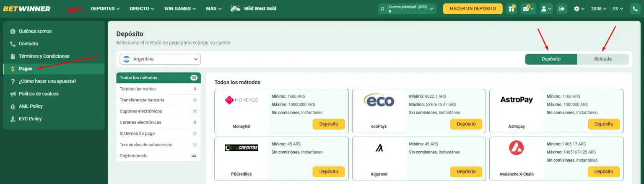Click the green phone callback icon
644x184 pixels.
click(x=635, y=9)
